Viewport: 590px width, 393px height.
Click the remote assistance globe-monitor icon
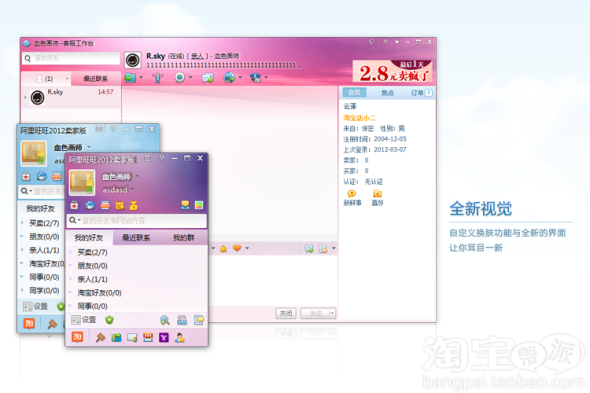[229, 78]
